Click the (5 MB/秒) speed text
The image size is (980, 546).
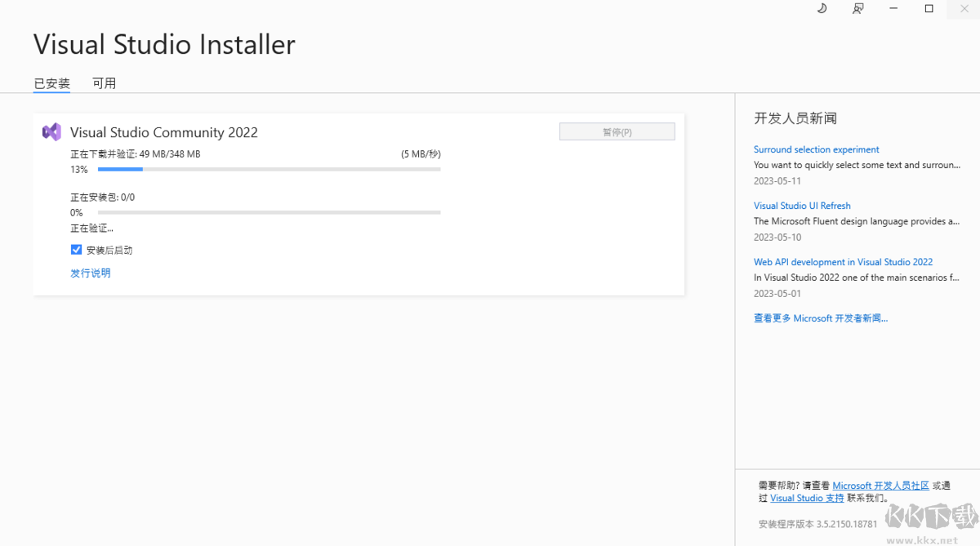click(x=421, y=153)
